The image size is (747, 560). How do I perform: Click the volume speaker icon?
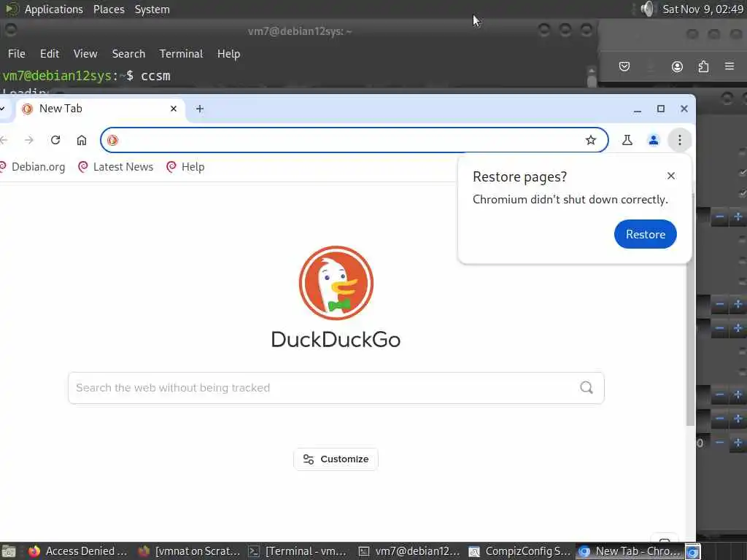coord(648,9)
